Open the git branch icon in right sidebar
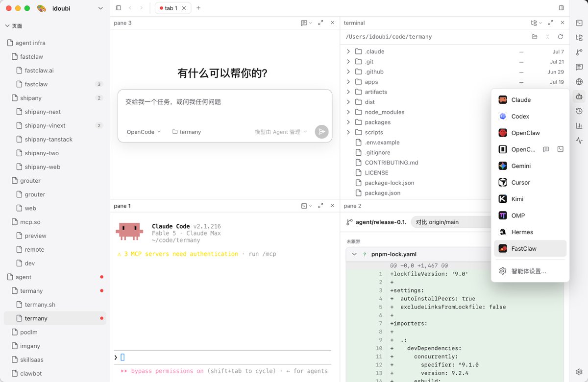Image resolution: width=588 pixels, height=382 pixels. click(579, 52)
